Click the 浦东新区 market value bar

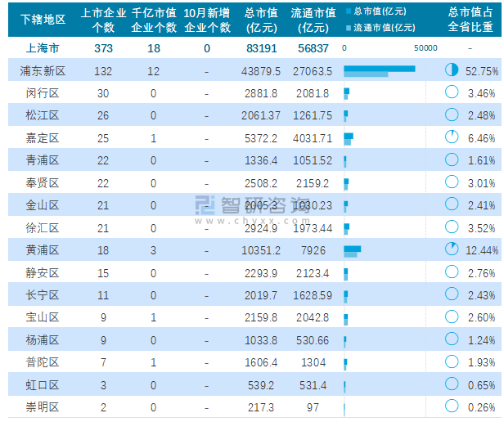tap(379, 70)
